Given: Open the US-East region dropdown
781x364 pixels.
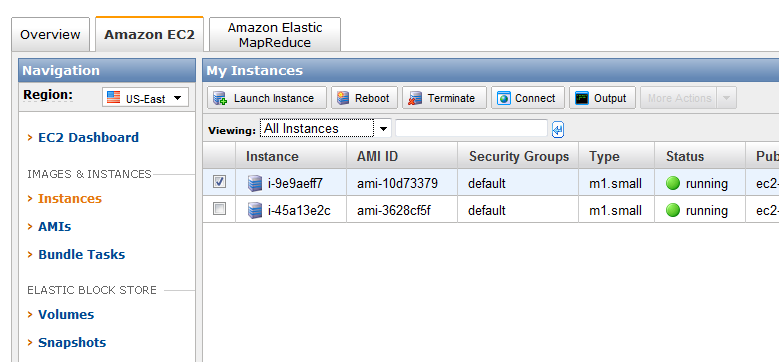Looking at the screenshot, I should (145, 98).
